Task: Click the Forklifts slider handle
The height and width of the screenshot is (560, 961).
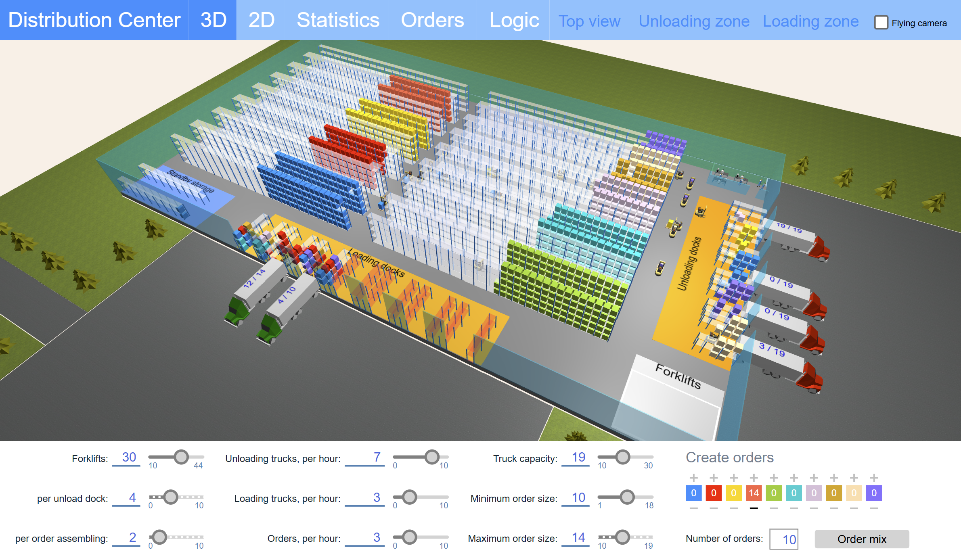Action: [181, 457]
